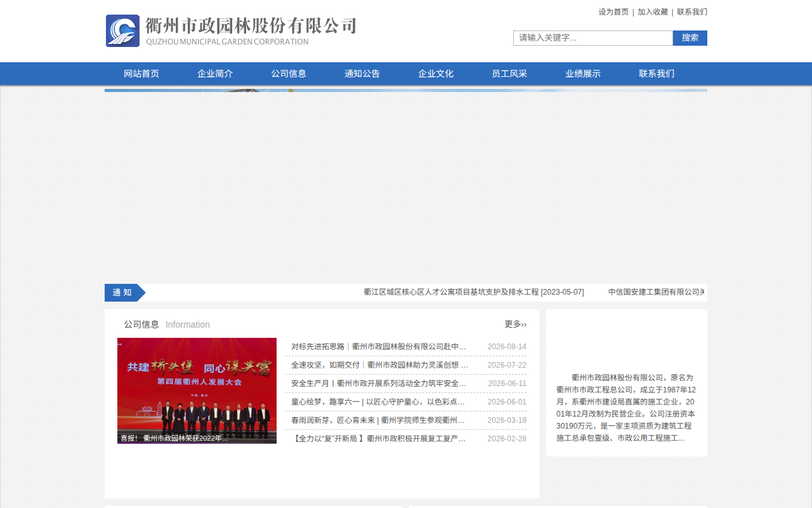Image resolution: width=812 pixels, height=508 pixels.
Task: Open the 通知公告 menu item
Action: [x=362, y=74]
